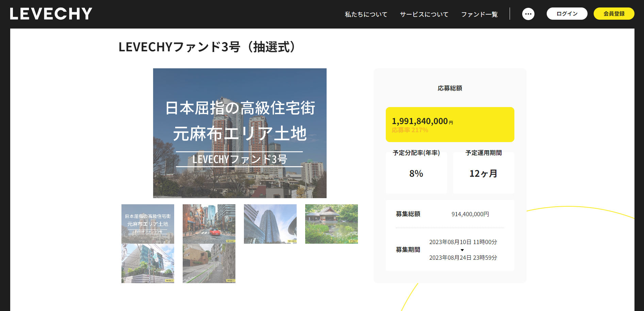
Task: Click the arrow between 募集期間 dates
Action: [462, 250]
